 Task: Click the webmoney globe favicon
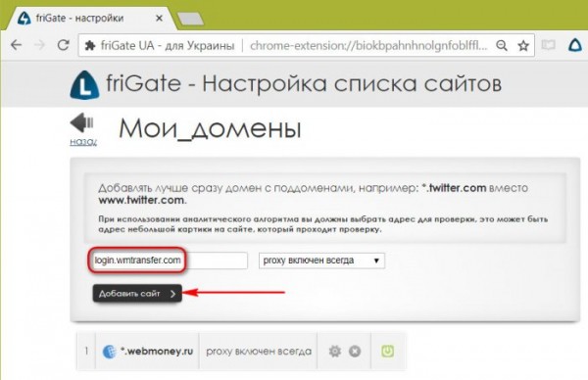tap(109, 352)
